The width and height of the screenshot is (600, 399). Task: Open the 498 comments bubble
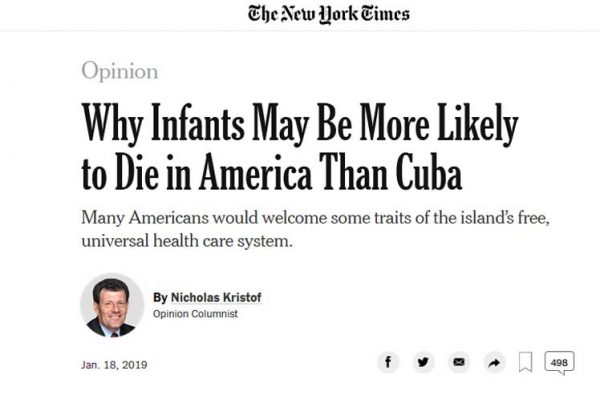pyautogui.click(x=559, y=363)
